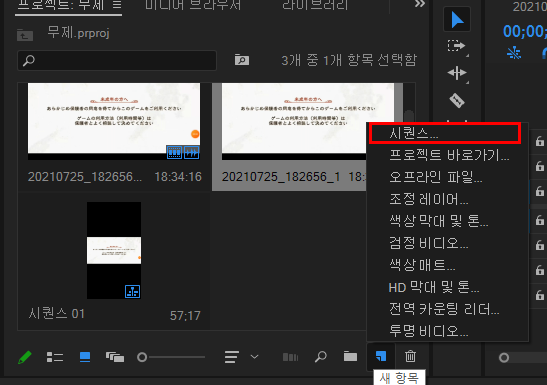
Task: Click Automate to Sequence icon
Action: pos(290,357)
